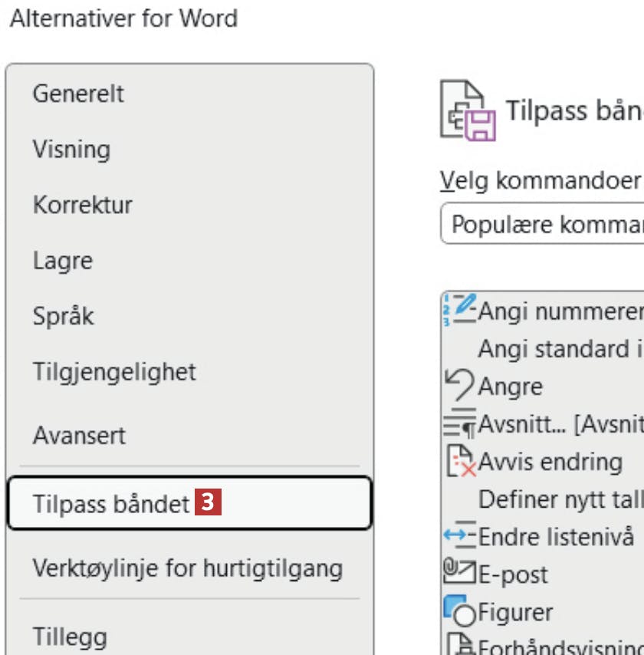Image resolution: width=644 pixels, height=655 pixels.
Task: Select 'Angi nummerer' command text
Action: 561,311
